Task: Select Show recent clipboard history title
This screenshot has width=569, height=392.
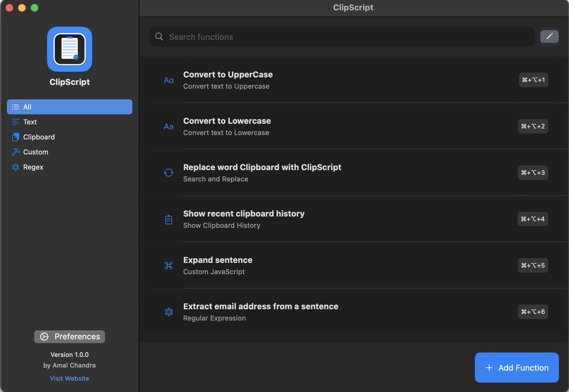Action: [x=244, y=214]
